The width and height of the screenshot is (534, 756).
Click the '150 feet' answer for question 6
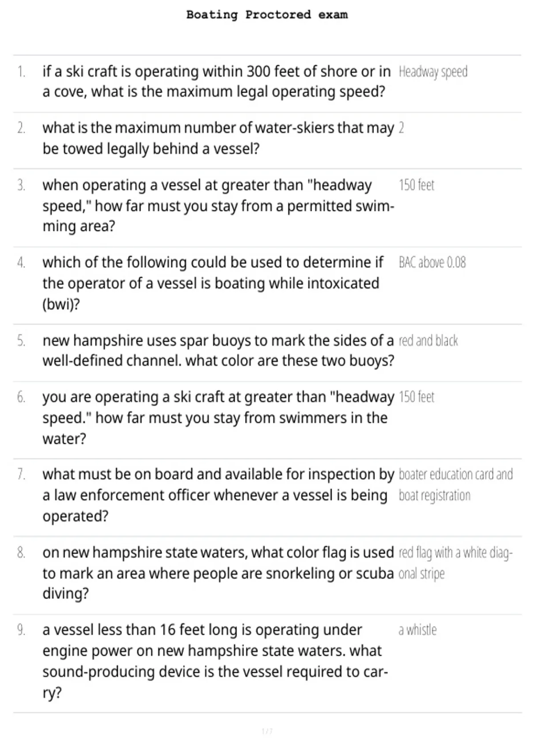(x=417, y=397)
